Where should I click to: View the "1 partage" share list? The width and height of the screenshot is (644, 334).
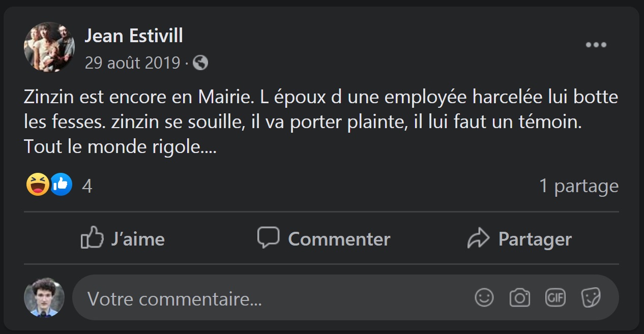pos(578,186)
